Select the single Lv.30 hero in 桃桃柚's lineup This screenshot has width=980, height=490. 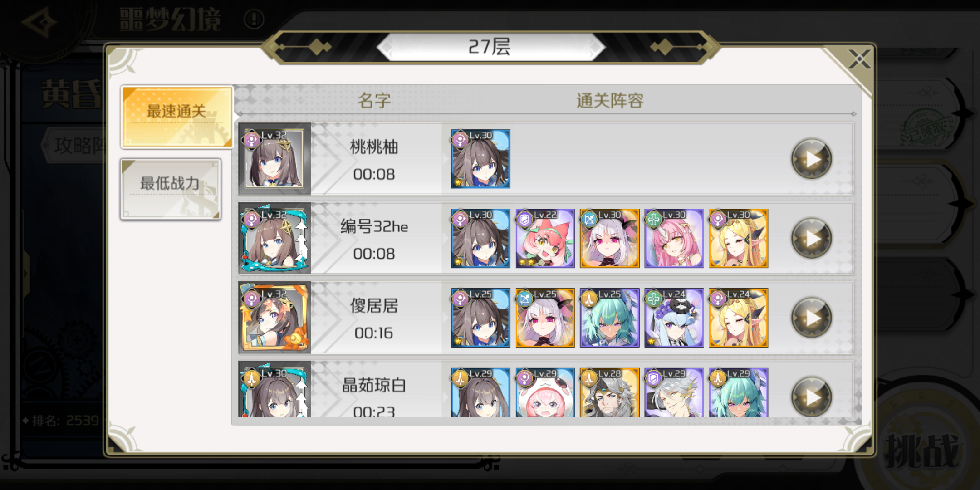tap(481, 159)
